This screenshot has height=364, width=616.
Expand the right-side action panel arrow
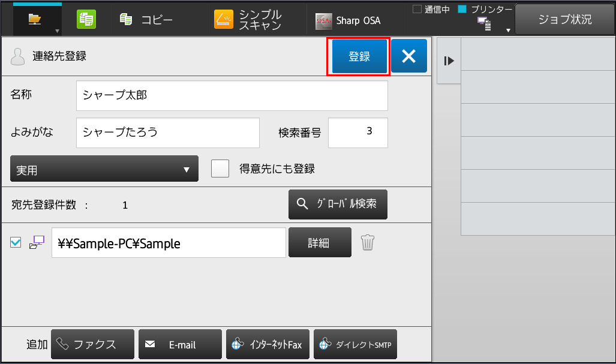[449, 61]
